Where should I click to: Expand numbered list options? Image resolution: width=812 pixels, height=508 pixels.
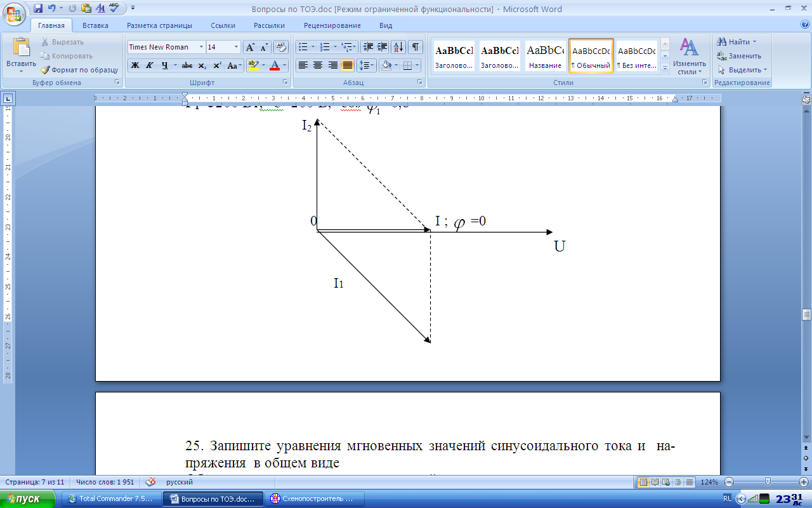[335, 47]
